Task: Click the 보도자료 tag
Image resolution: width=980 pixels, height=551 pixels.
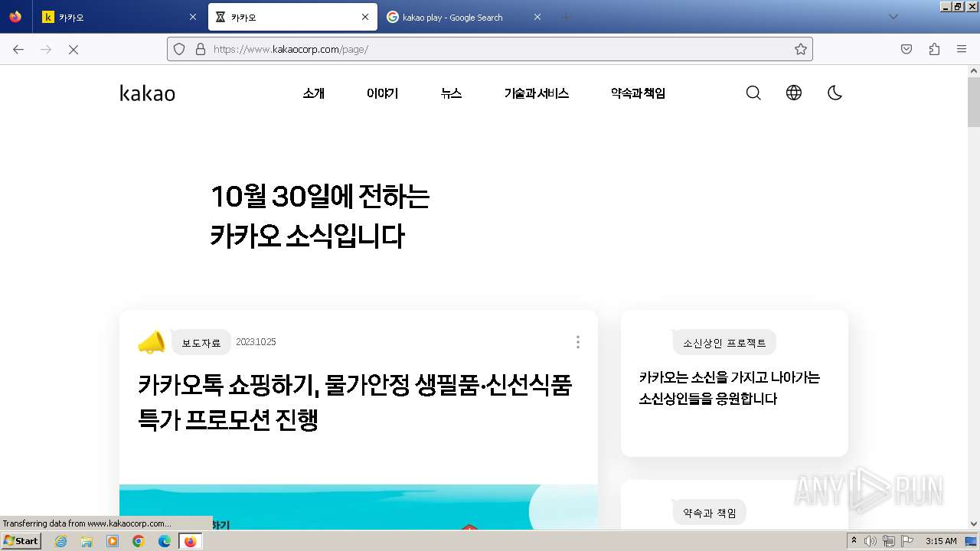Action: tap(201, 343)
